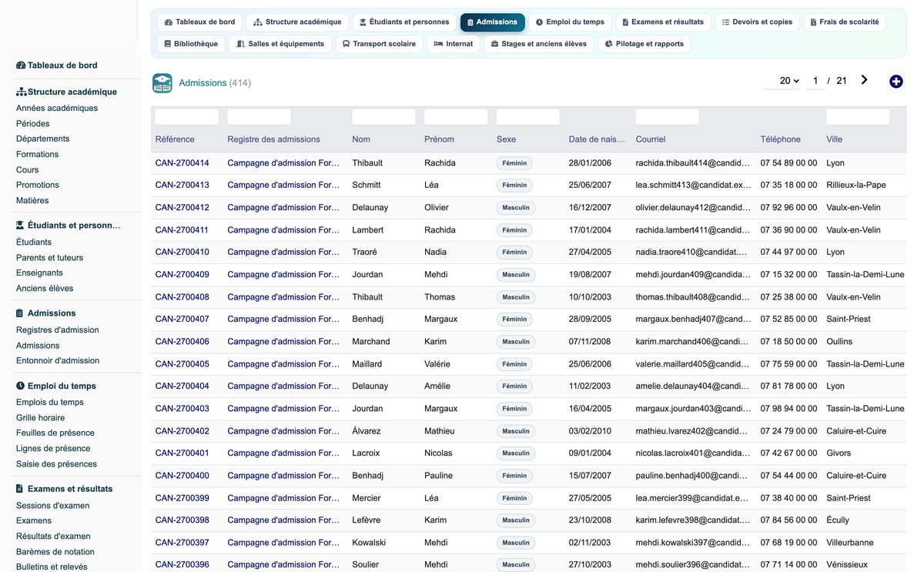
Task: Click the Admissions sidebar clipboard icon
Action: pyautogui.click(x=20, y=313)
